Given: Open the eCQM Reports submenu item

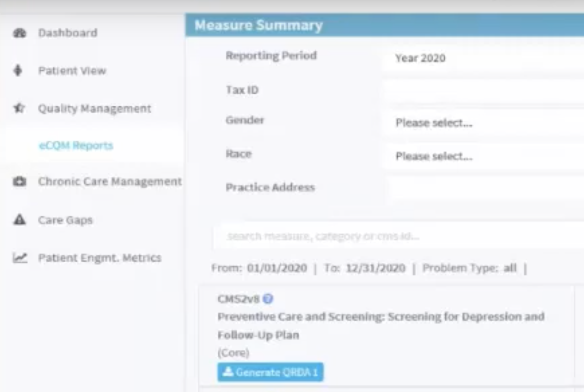Looking at the screenshot, I should click(x=76, y=145).
